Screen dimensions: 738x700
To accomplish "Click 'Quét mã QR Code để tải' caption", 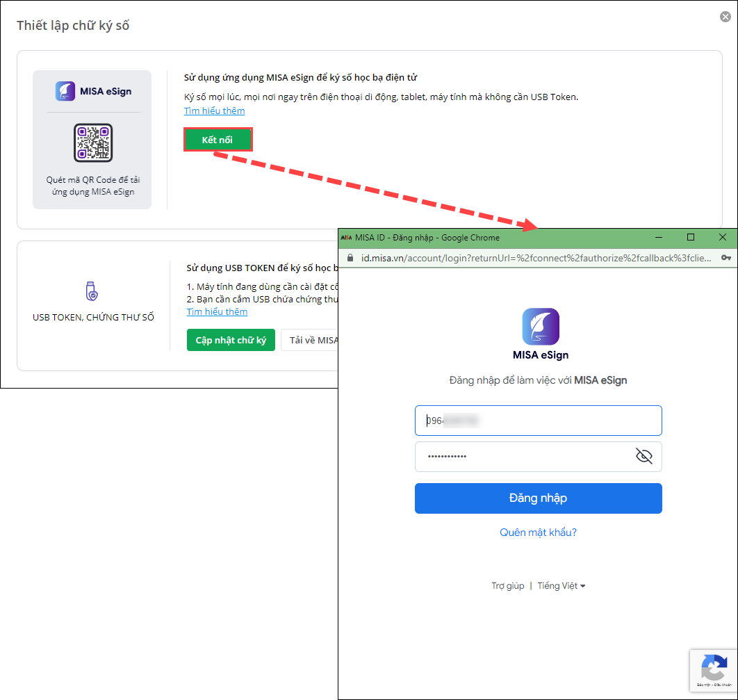I will click(x=93, y=180).
